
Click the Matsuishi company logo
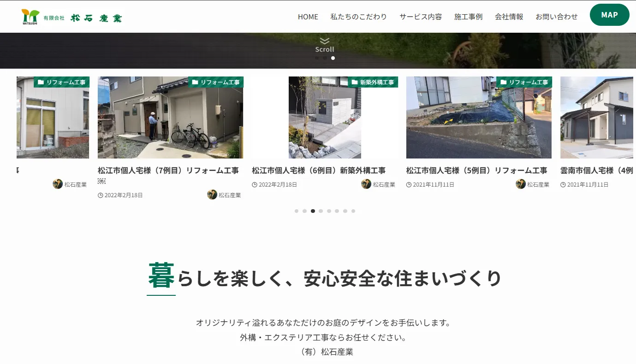pos(72,17)
